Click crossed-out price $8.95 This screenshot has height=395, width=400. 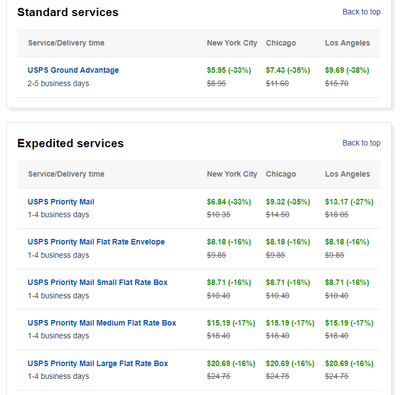[x=216, y=84]
